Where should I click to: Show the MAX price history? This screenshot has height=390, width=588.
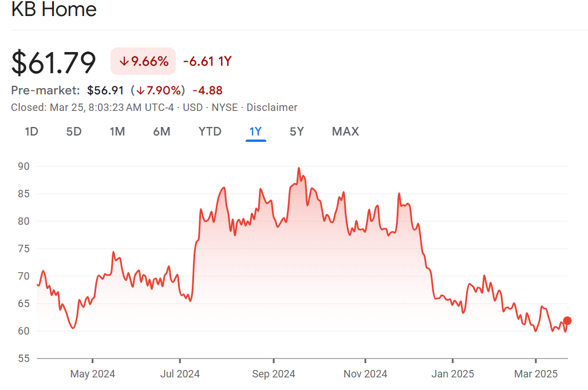pos(345,132)
